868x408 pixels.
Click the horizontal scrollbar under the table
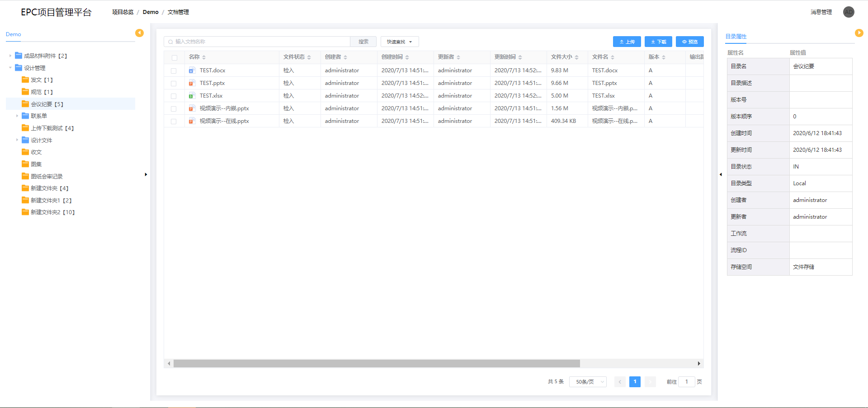[x=376, y=364]
